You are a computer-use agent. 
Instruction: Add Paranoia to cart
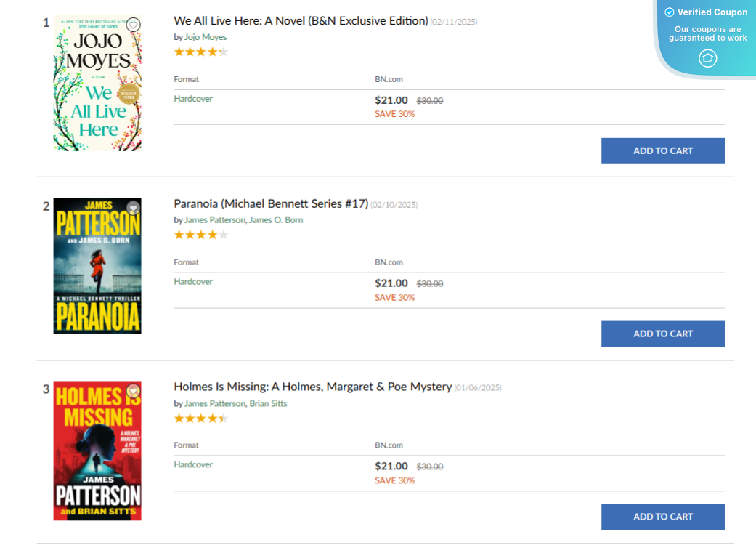click(662, 334)
